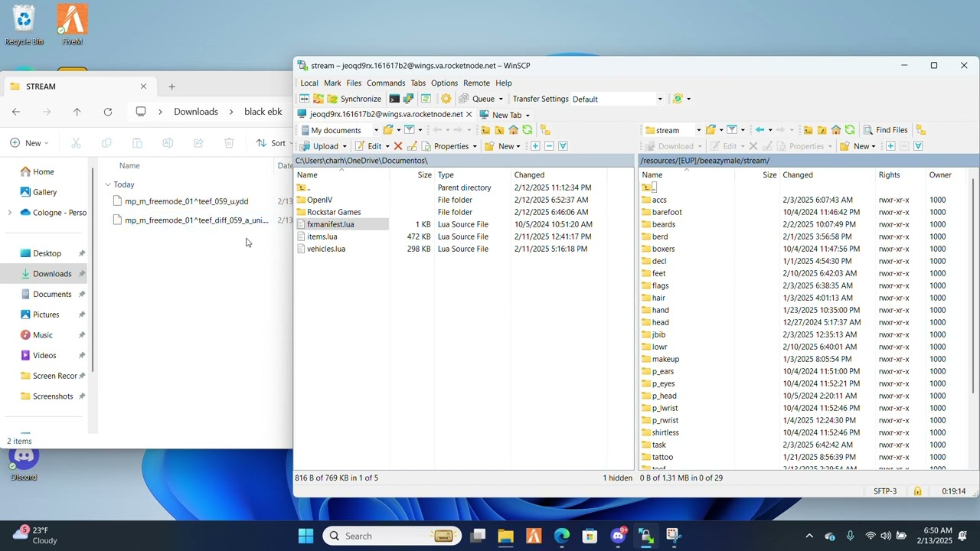Open the Upload dropdown arrow
980x551 pixels.
coord(345,146)
